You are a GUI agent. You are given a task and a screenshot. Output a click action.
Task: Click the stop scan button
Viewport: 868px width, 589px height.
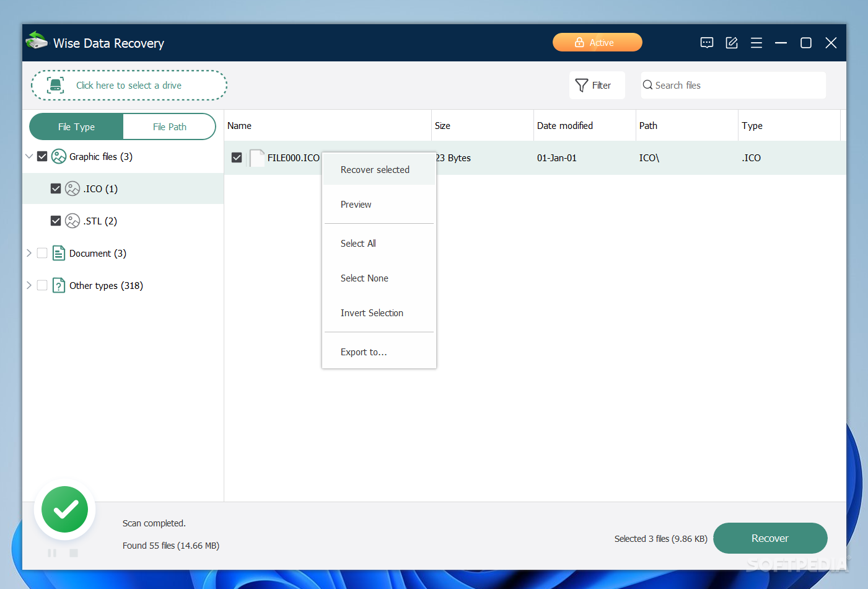pos(74,552)
